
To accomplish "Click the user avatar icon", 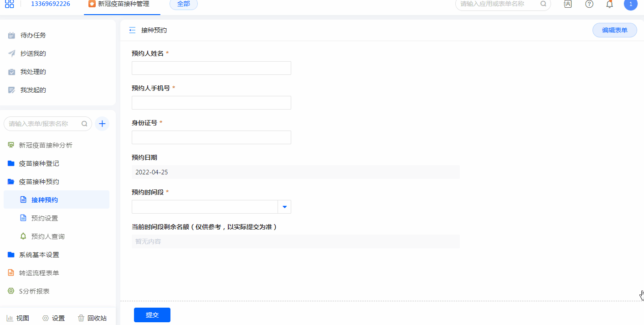I will pyautogui.click(x=630, y=4).
